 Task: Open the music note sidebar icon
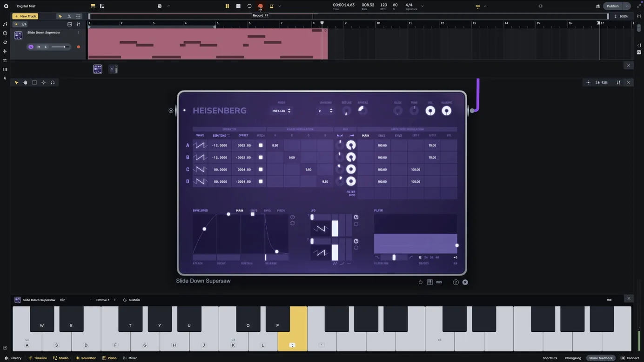click(x=5, y=24)
